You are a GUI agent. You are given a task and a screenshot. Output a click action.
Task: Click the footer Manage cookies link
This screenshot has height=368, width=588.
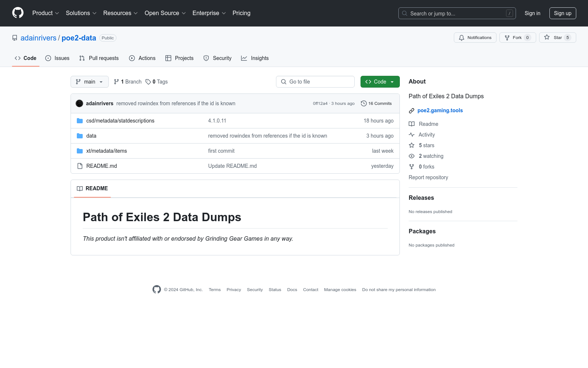pos(340,290)
